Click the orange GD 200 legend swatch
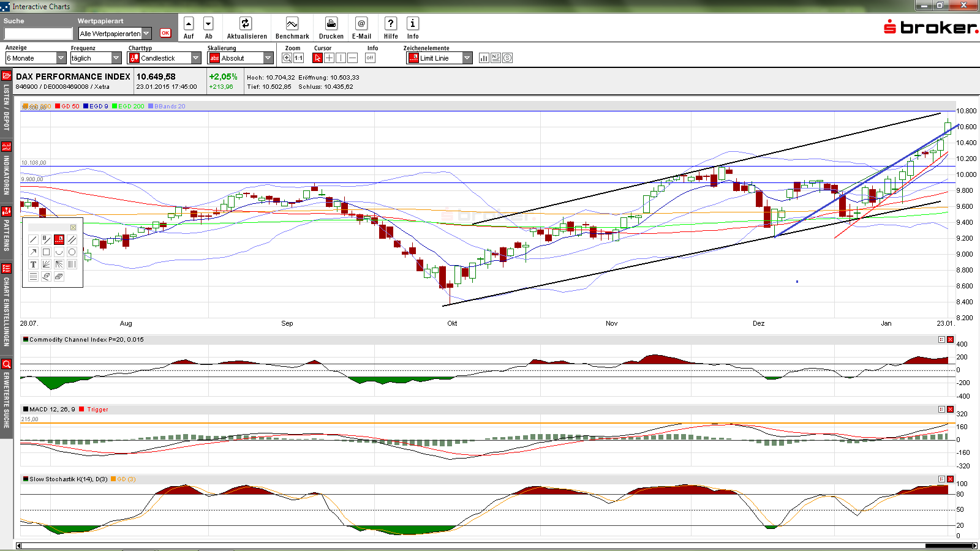 click(x=25, y=107)
